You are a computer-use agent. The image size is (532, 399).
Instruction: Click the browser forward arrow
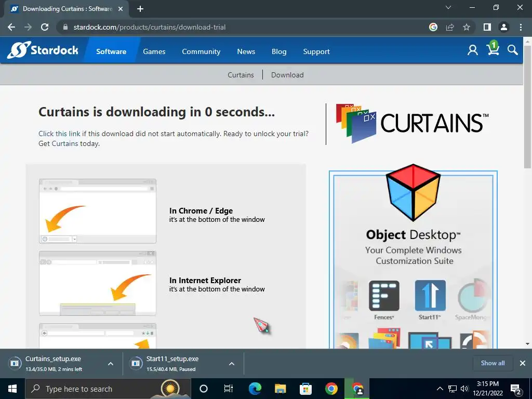coord(28,27)
